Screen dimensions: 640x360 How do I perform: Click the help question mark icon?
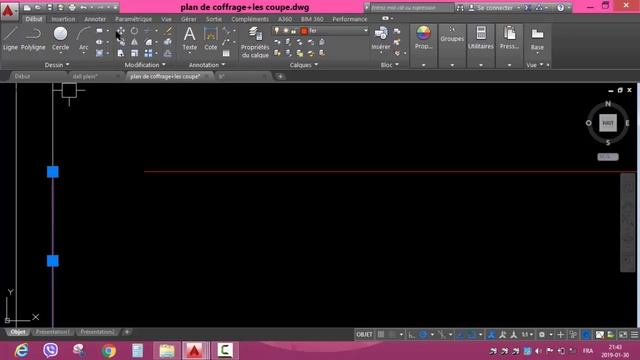point(561,7)
